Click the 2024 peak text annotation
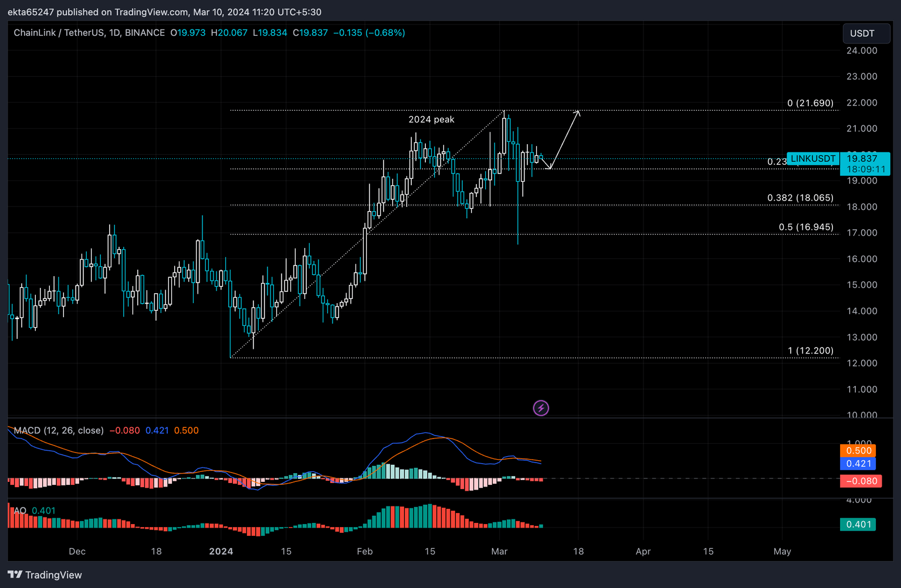 pos(432,120)
